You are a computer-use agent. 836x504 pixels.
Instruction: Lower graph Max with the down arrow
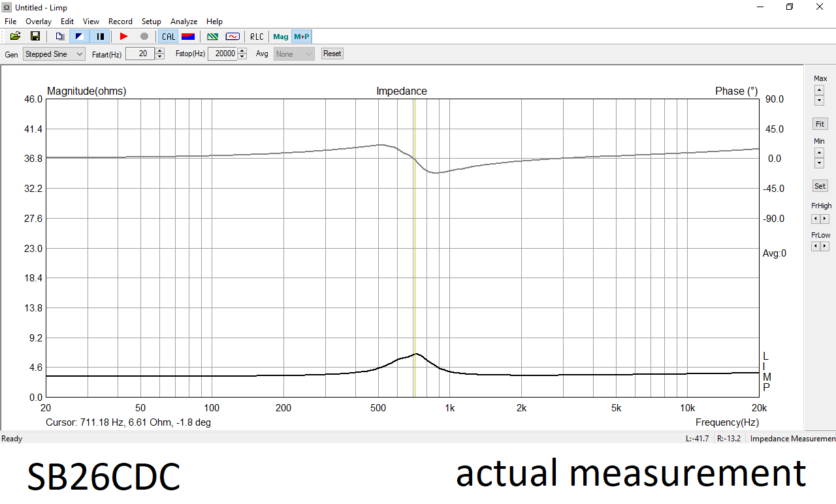tap(819, 101)
